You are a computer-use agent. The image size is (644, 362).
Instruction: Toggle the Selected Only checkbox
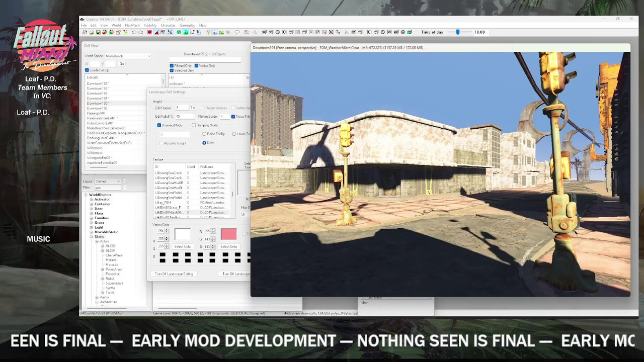(172, 70)
